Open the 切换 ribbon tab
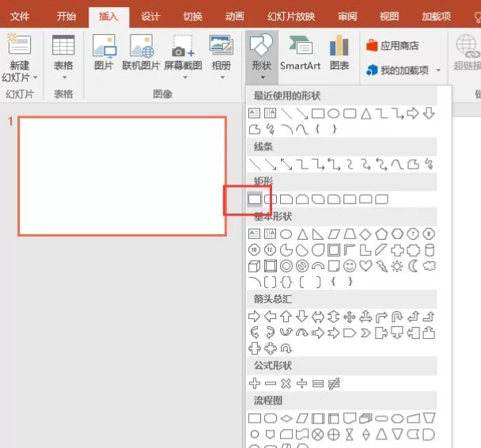Image resolution: width=481 pixels, height=448 pixels. pyautogui.click(x=193, y=16)
